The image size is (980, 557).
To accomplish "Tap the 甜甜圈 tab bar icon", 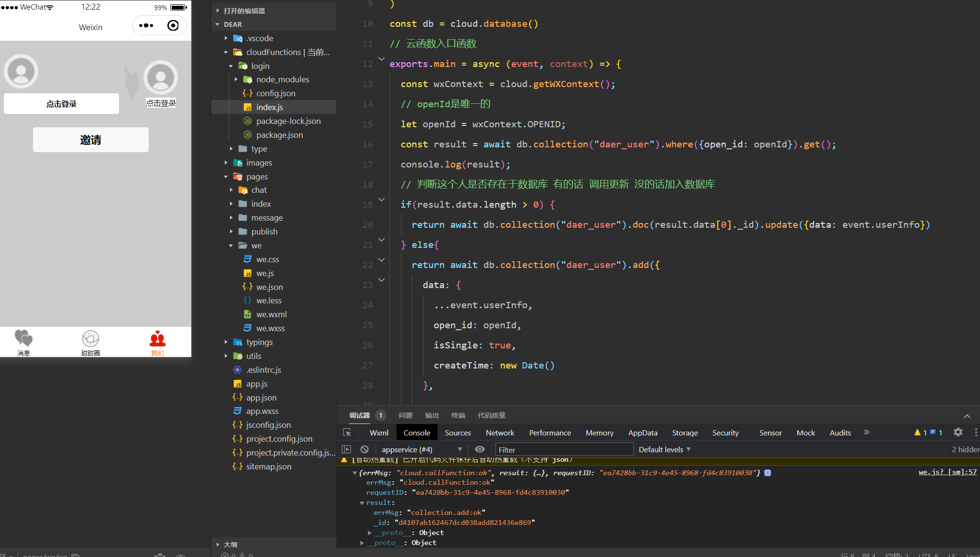I will pyautogui.click(x=90, y=339).
